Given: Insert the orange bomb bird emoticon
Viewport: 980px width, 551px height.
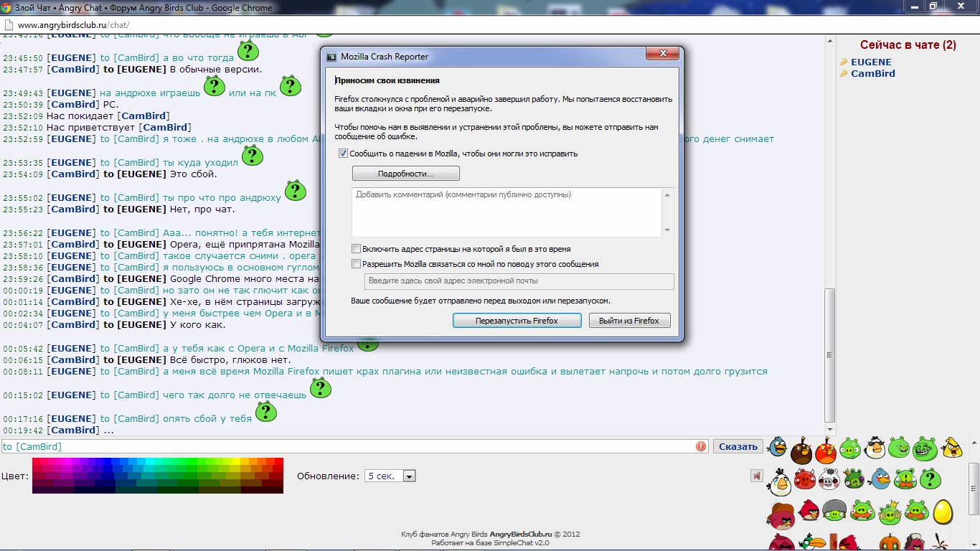Looking at the screenshot, I should pos(826,451).
